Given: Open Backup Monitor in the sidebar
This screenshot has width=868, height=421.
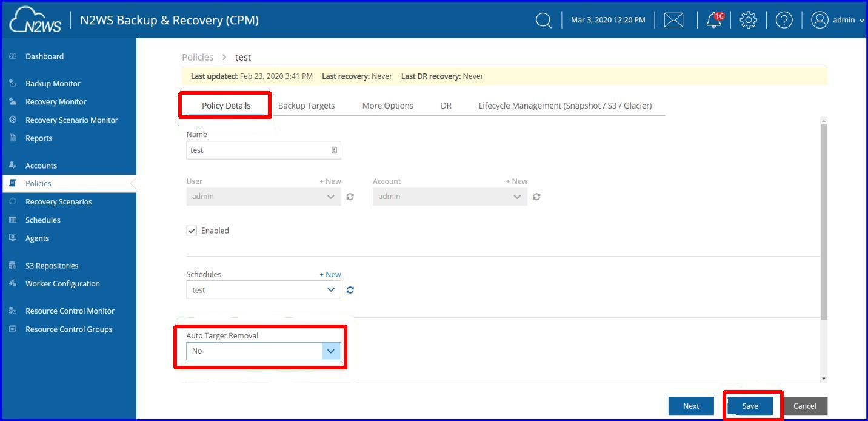Looking at the screenshot, I should (x=53, y=83).
